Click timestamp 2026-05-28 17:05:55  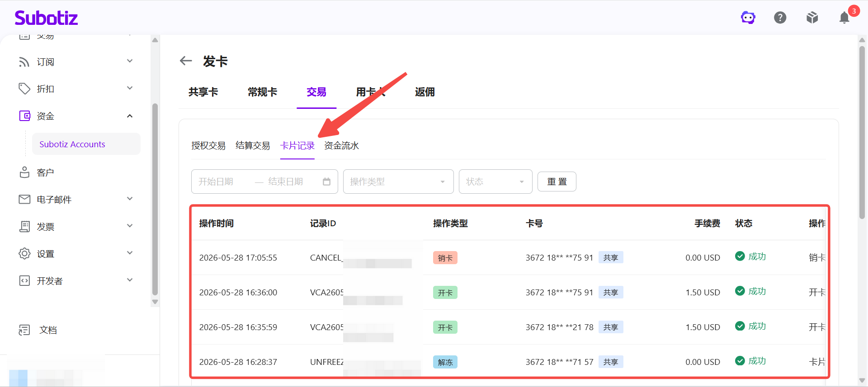238,257
